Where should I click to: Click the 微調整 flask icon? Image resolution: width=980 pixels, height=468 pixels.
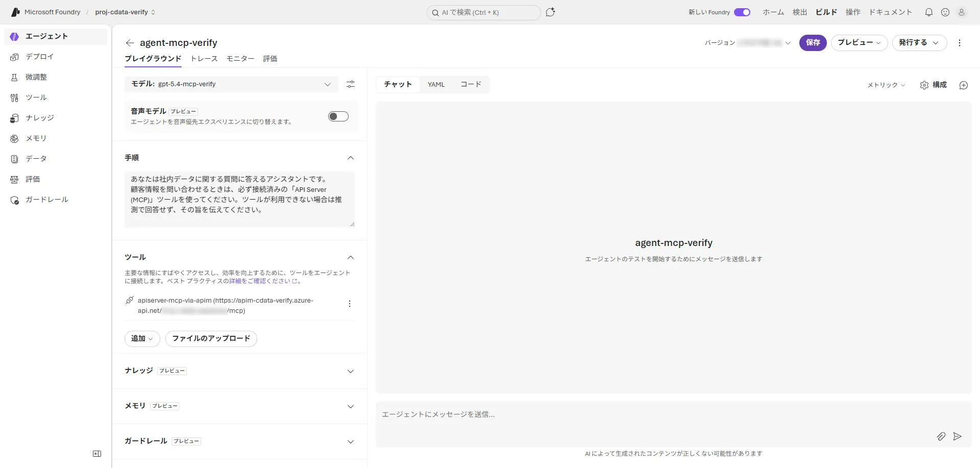pyautogui.click(x=14, y=77)
